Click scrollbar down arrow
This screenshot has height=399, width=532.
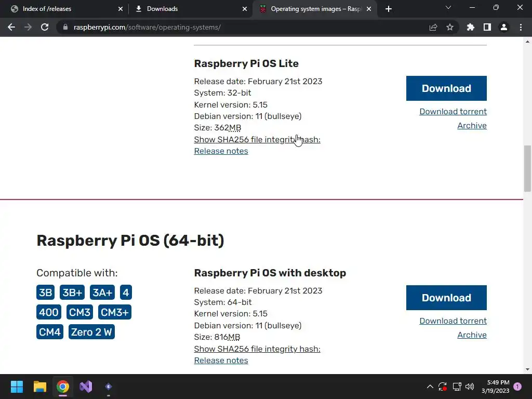click(527, 369)
